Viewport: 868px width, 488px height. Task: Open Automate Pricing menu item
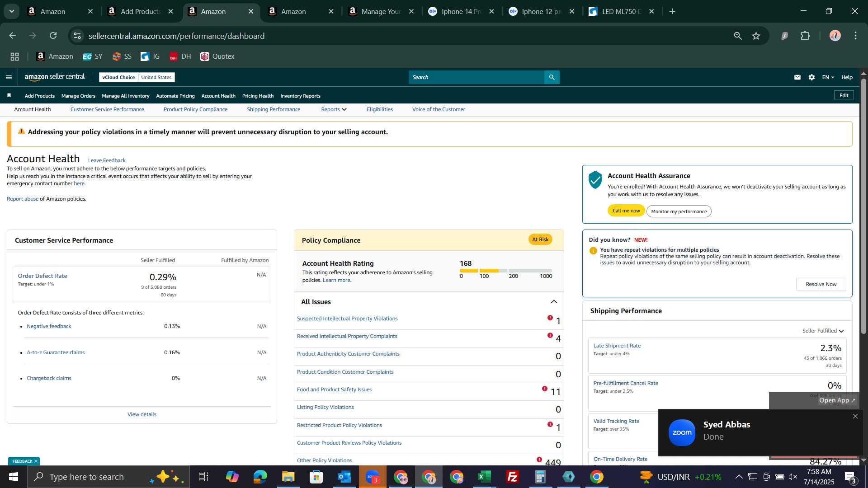tap(175, 96)
